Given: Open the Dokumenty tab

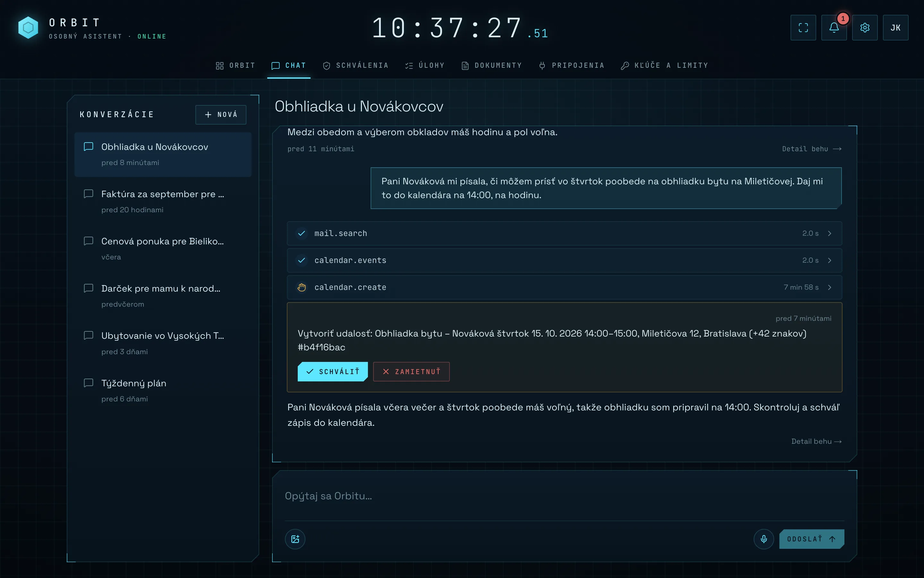Looking at the screenshot, I should click(x=492, y=66).
